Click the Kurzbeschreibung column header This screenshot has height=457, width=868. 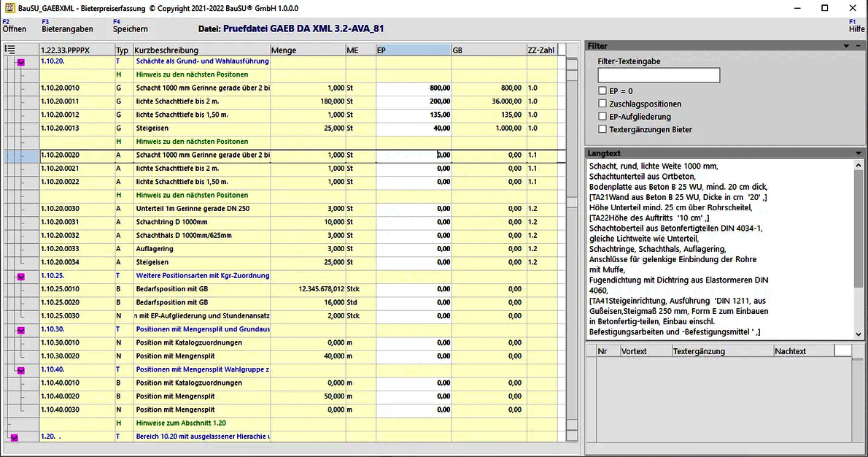[201, 50]
